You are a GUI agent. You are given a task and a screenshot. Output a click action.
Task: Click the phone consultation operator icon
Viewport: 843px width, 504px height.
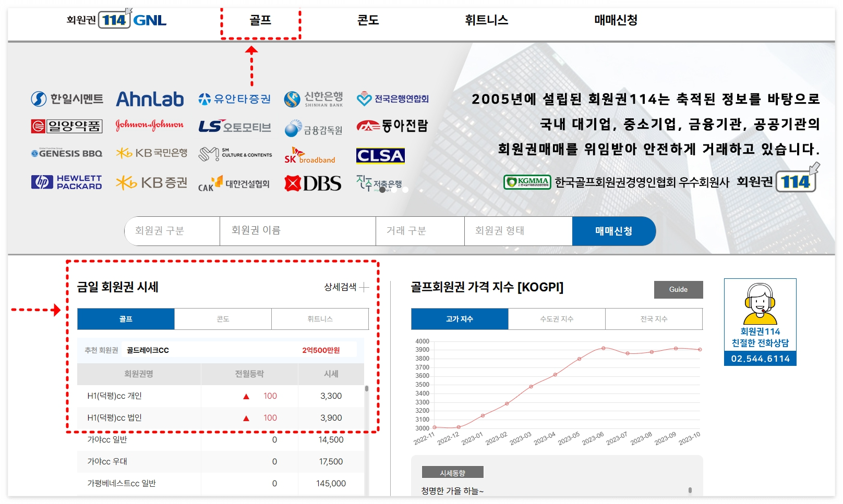coord(760,304)
